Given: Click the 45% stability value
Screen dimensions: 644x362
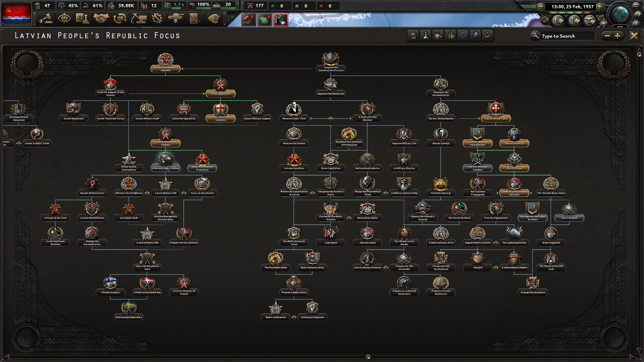Looking at the screenshot, I should (68, 6).
